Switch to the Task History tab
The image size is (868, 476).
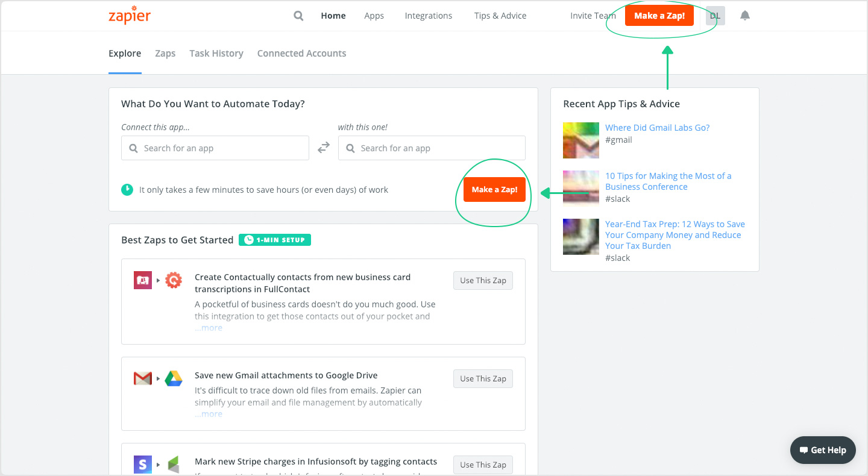[x=216, y=54]
